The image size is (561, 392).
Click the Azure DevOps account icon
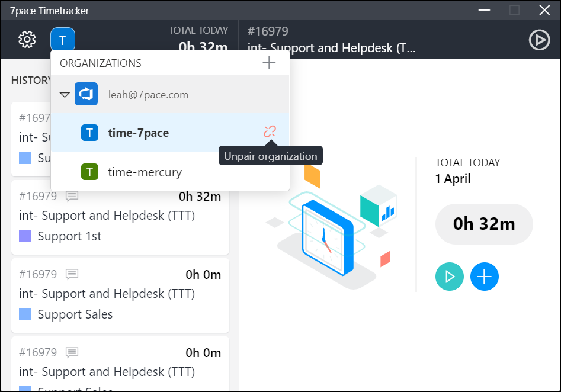[x=86, y=94]
